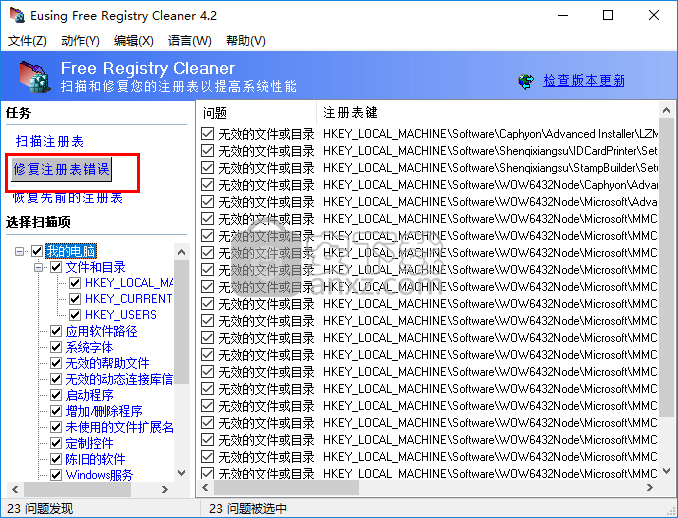Click results horizontal scrollbar thumb
Viewport: 678px width, 518px height.
click(x=286, y=488)
